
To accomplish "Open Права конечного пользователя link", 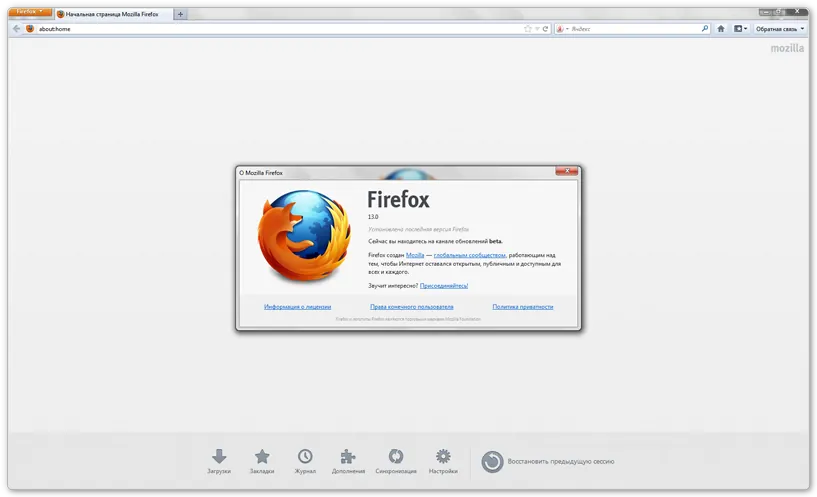I will coord(412,307).
